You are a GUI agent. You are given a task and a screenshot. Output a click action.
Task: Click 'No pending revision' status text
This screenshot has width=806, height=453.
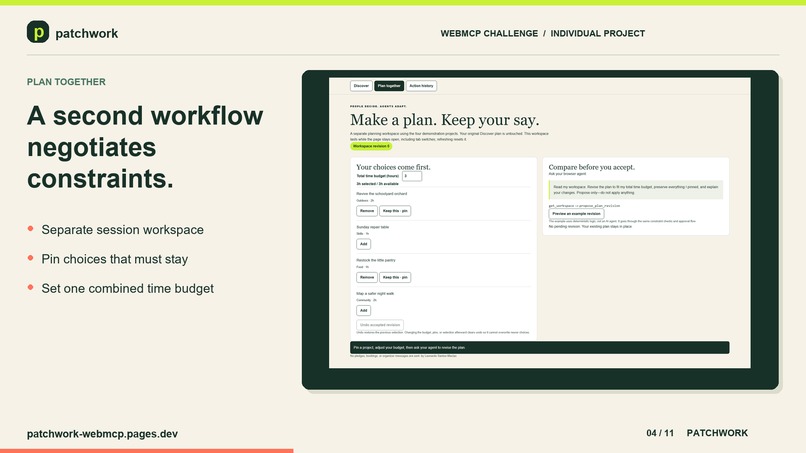click(590, 226)
